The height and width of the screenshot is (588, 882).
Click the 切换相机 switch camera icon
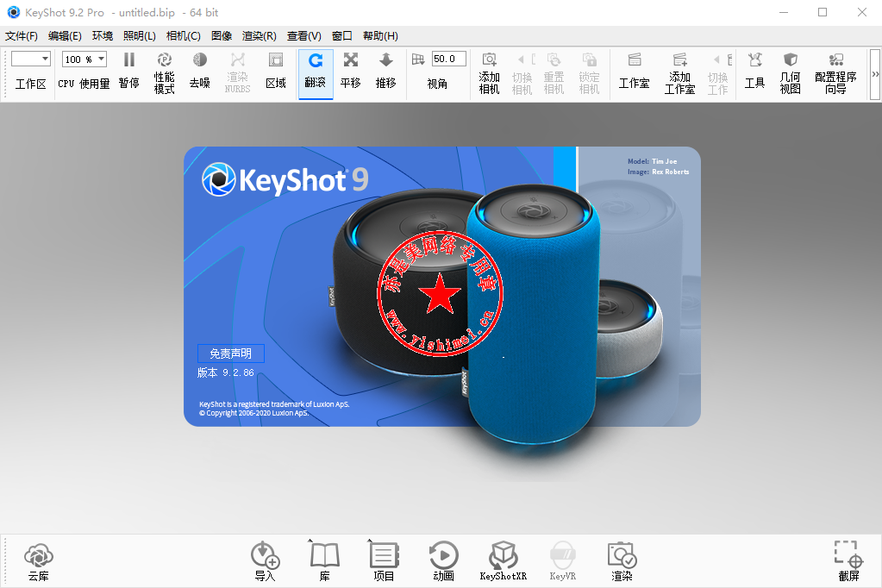tap(522, 73)
